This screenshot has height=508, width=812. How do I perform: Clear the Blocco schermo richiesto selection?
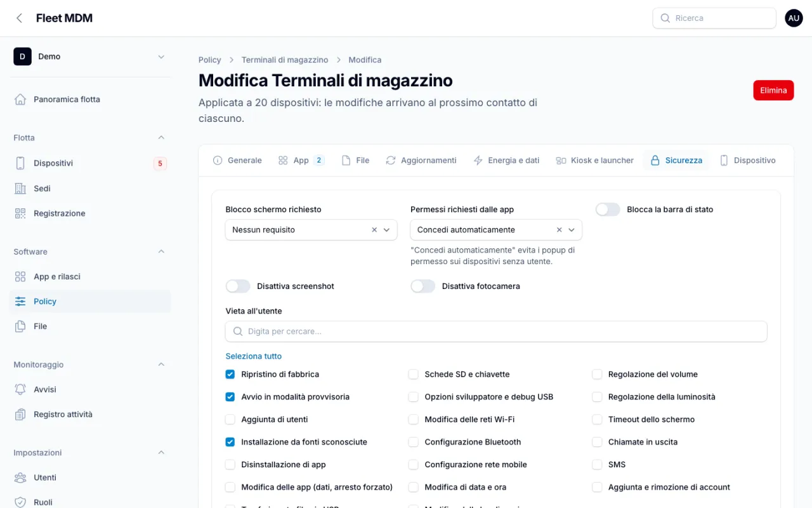[374, 230]
